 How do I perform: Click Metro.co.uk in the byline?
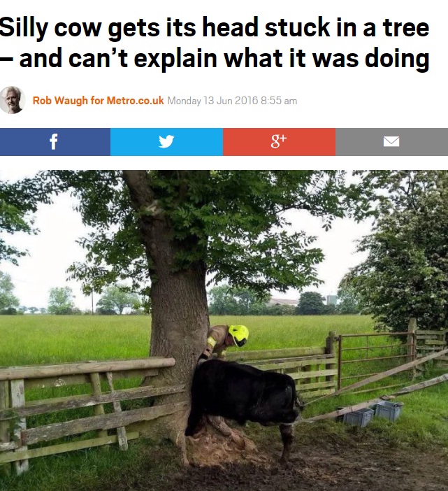pos(135,101)
